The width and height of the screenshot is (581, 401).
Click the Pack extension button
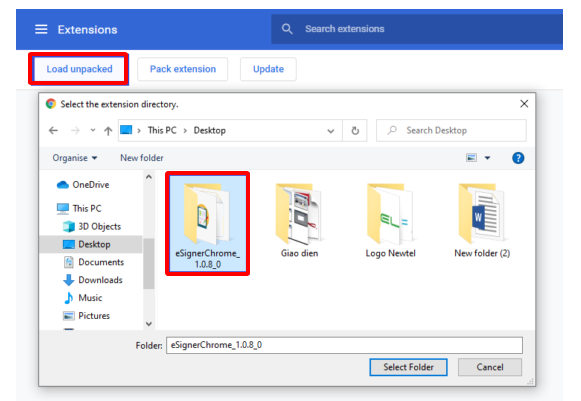(183, 69)
